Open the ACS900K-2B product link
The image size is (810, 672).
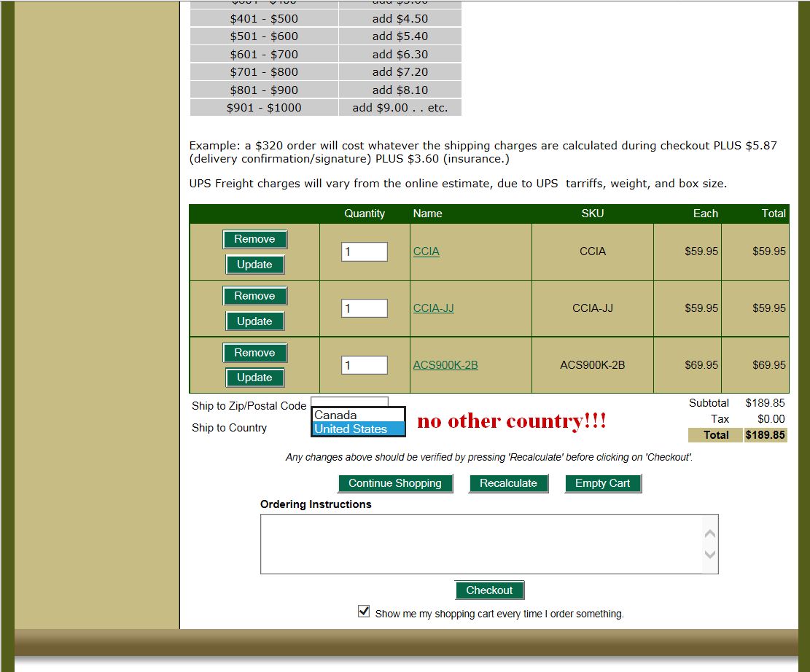coord(445,365)
